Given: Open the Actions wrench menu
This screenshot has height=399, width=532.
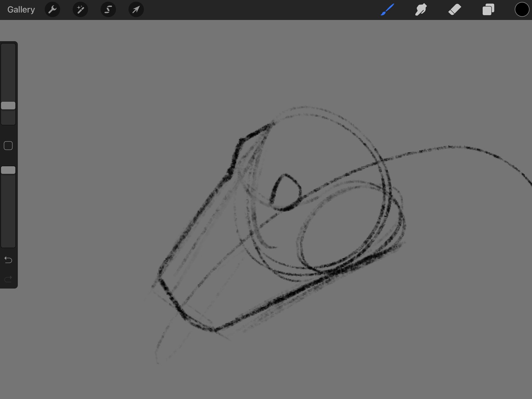Looking at the screenshot, I should click(x=52, y=10).
